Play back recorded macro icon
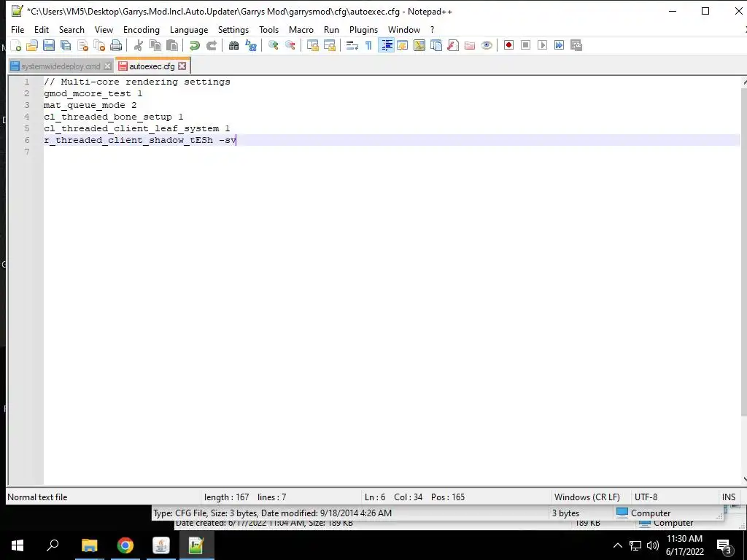The image size is (747, 560). pyautogui.click(x=542, y=45)
